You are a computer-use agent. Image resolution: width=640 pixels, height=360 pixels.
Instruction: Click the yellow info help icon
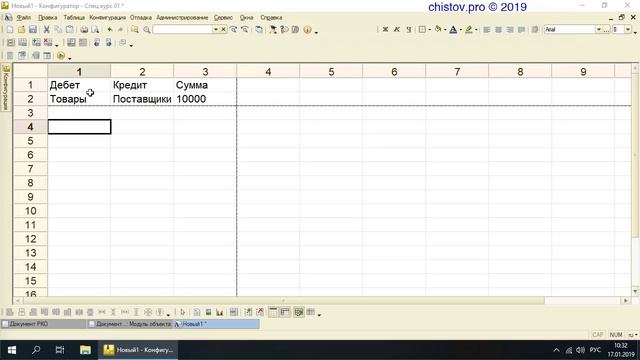coord(307,29)
